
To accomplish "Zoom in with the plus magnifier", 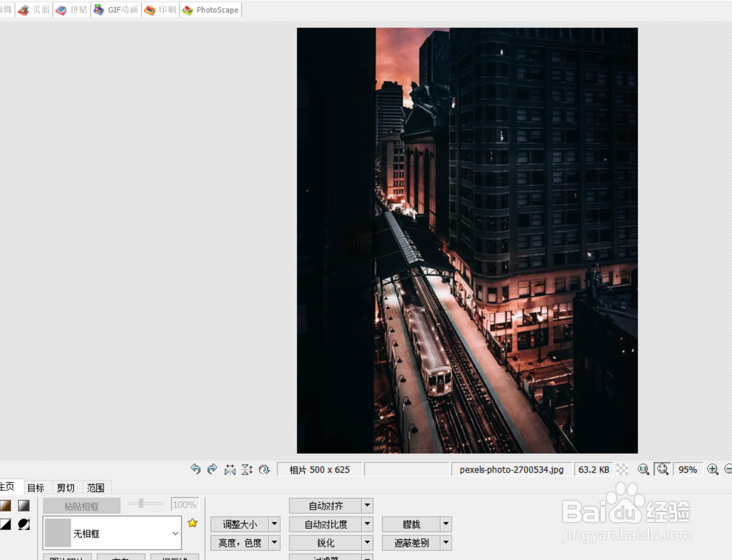I will point(713,469).
